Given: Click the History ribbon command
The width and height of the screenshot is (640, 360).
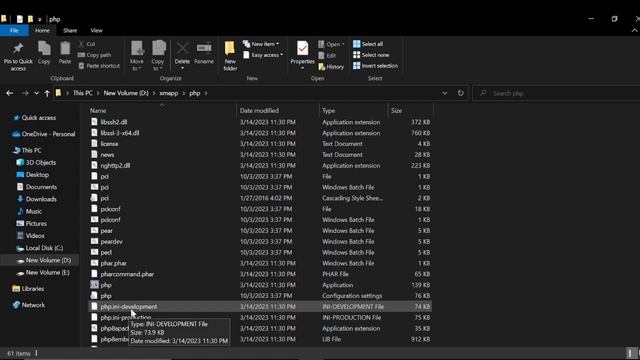Looking at the screenshot, I should pos(331,67).
